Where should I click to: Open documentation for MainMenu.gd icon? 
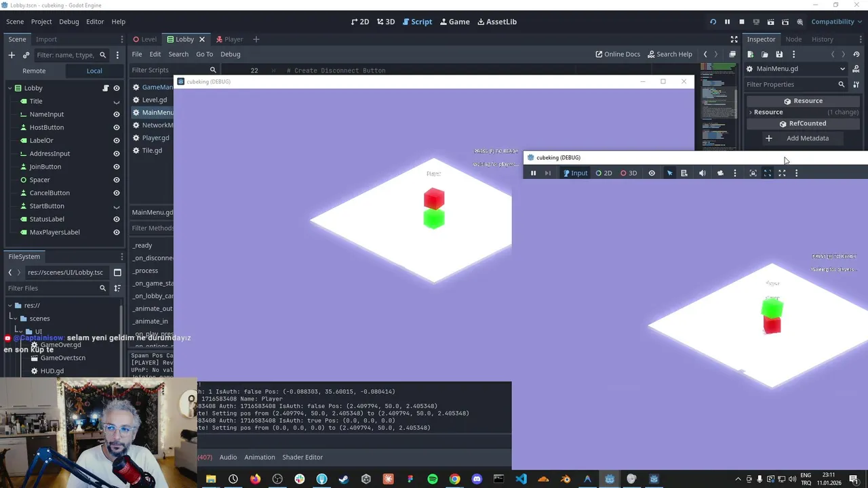coord(856,68)
